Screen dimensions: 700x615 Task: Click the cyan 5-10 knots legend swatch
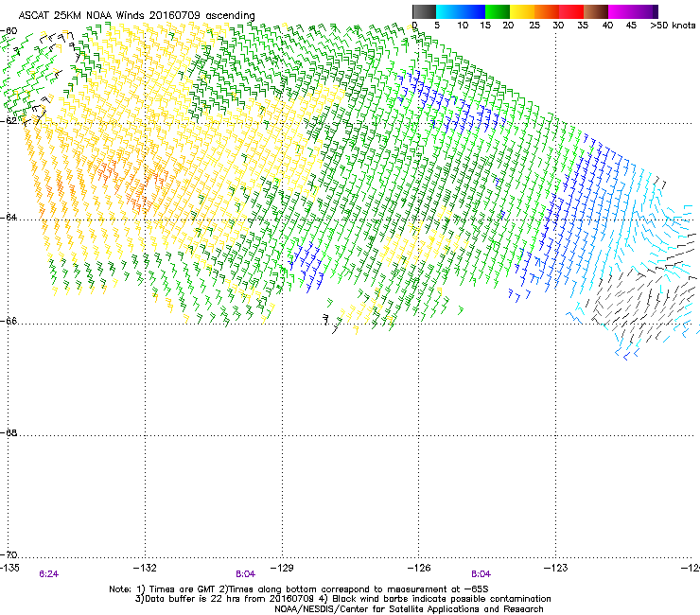(448, 11)
